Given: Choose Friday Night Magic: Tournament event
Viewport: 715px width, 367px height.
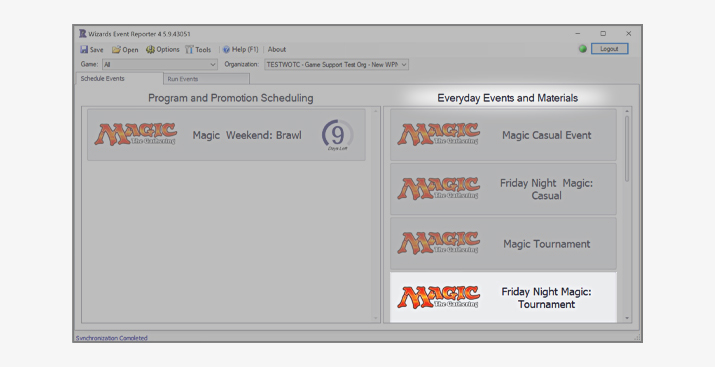Looking at the screenshot, I should 503,298.
